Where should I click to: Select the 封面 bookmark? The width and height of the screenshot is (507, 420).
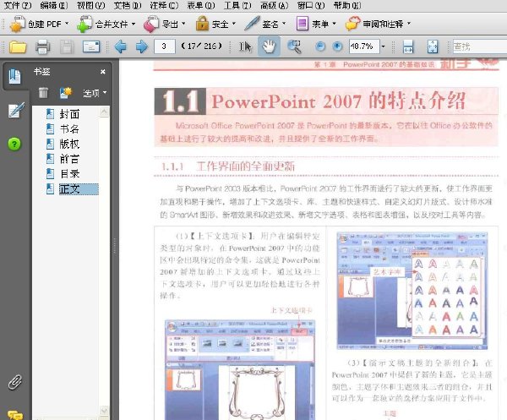pyautogui.click(x=69, y=114)
